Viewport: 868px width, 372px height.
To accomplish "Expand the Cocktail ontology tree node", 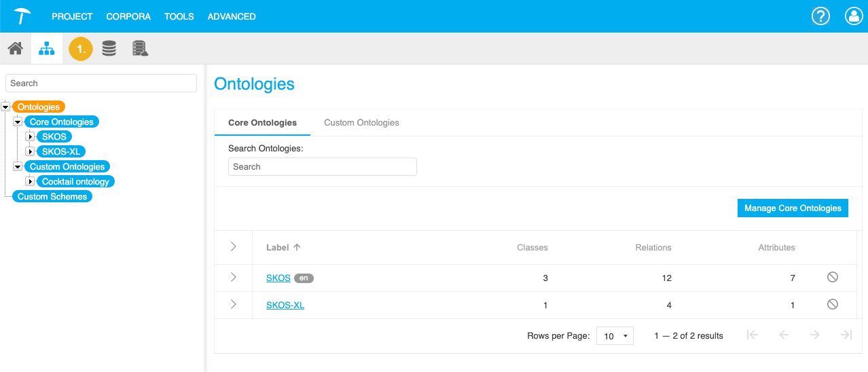I will click(30, 182).
